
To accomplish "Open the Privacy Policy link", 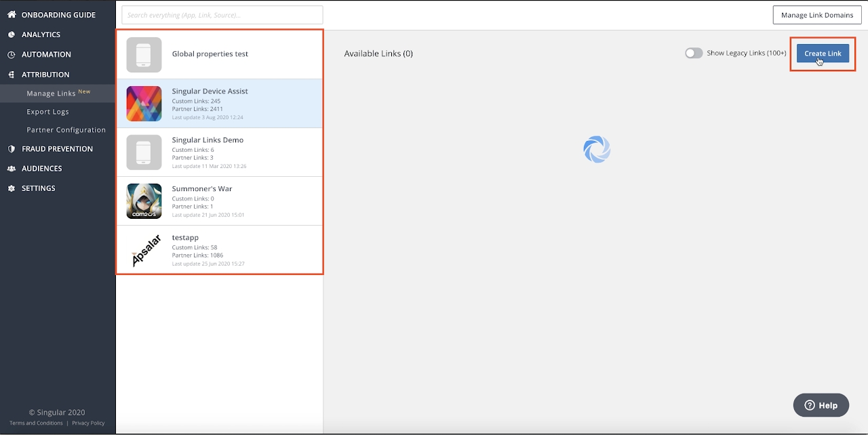I will [88, 423].
